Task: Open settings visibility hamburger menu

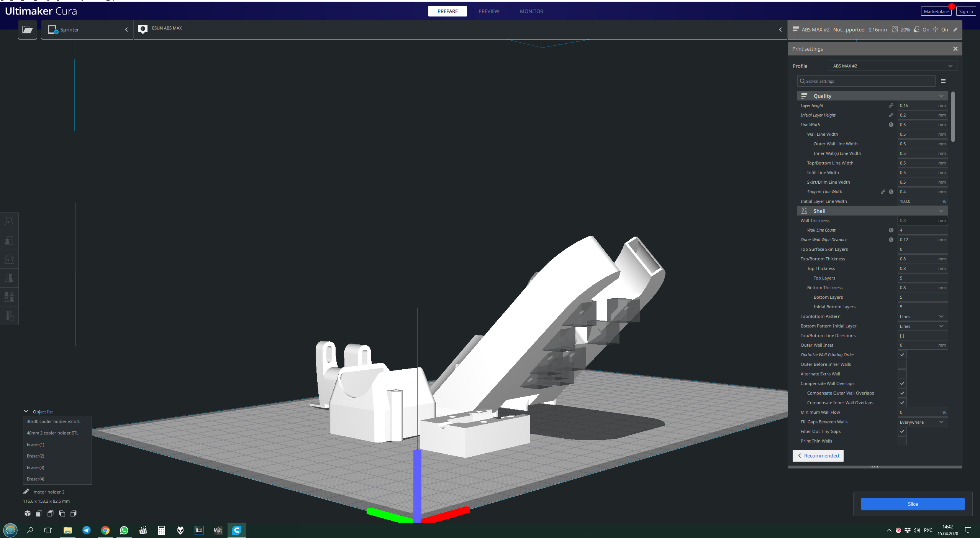Action: tap(943, 81)
